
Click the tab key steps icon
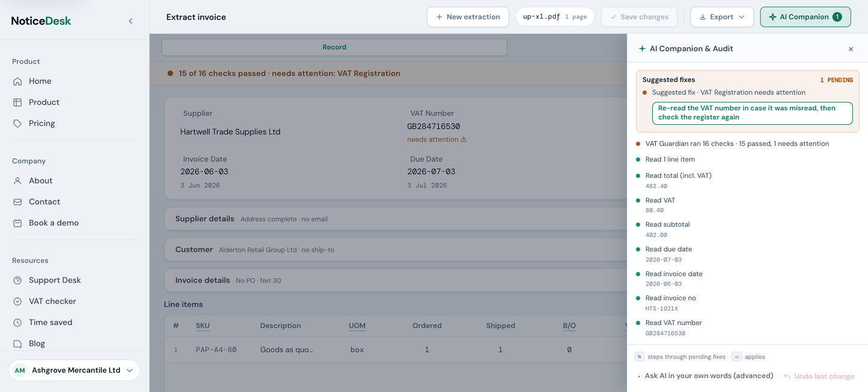tap(639, 356)
